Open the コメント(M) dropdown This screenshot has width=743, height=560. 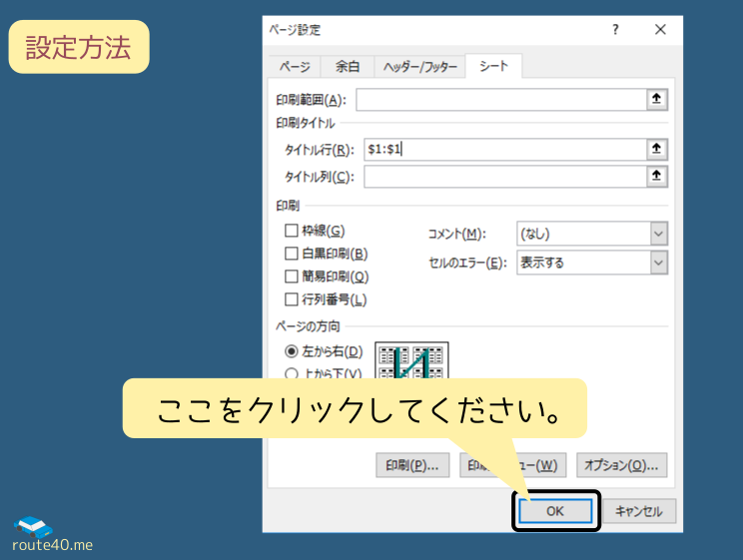(x=592, y=234)
